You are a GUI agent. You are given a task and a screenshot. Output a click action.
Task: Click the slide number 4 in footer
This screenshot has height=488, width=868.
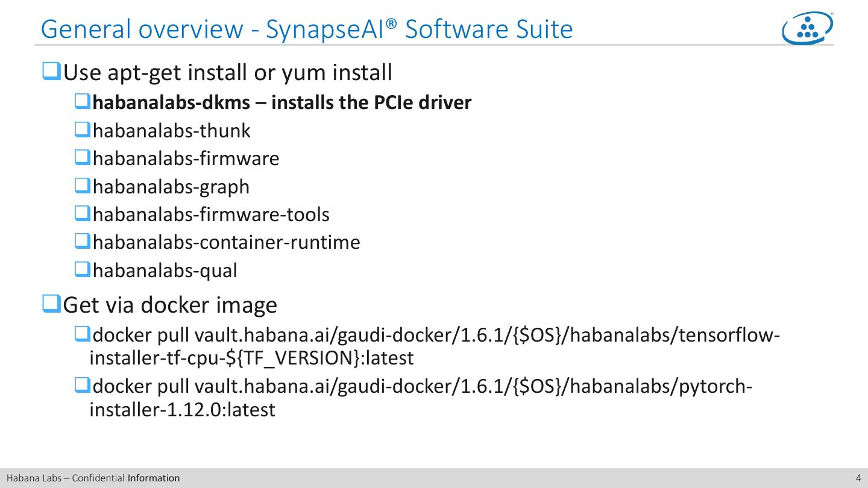pos(858,478)
